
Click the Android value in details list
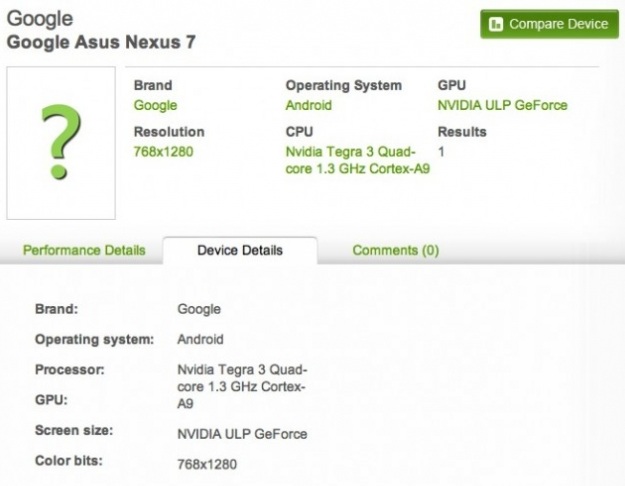[200, 339]
